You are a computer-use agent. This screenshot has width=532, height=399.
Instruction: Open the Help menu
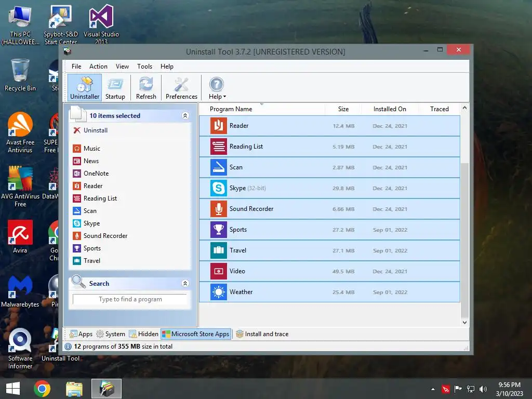coord(167,66)
